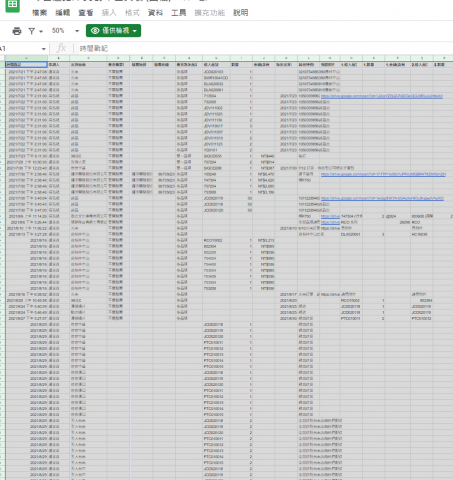The width and height of the screenshot is (453, 480).
Task: Open the 工具 menu
Action: click(179, 13)
